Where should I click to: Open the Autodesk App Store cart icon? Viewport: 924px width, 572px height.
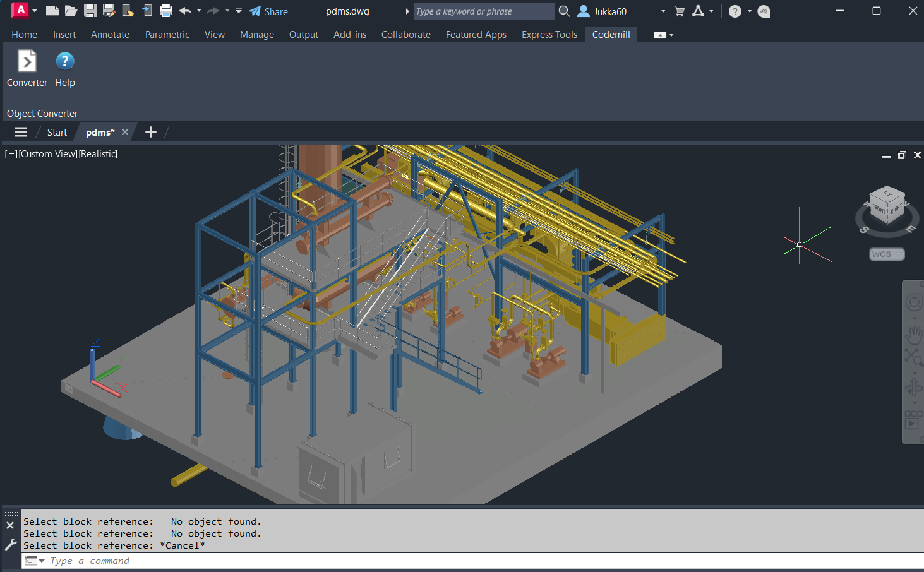coord(680,11)
